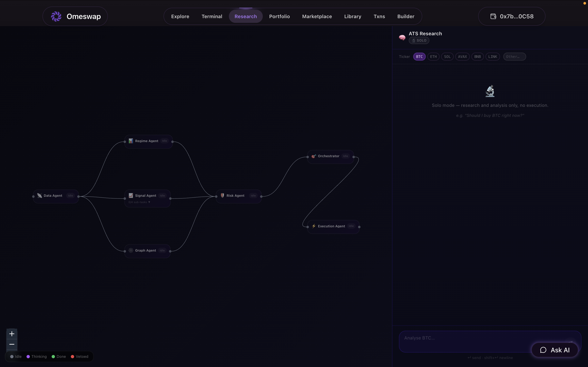Click the Other… ticker field

tap(514, 56)
